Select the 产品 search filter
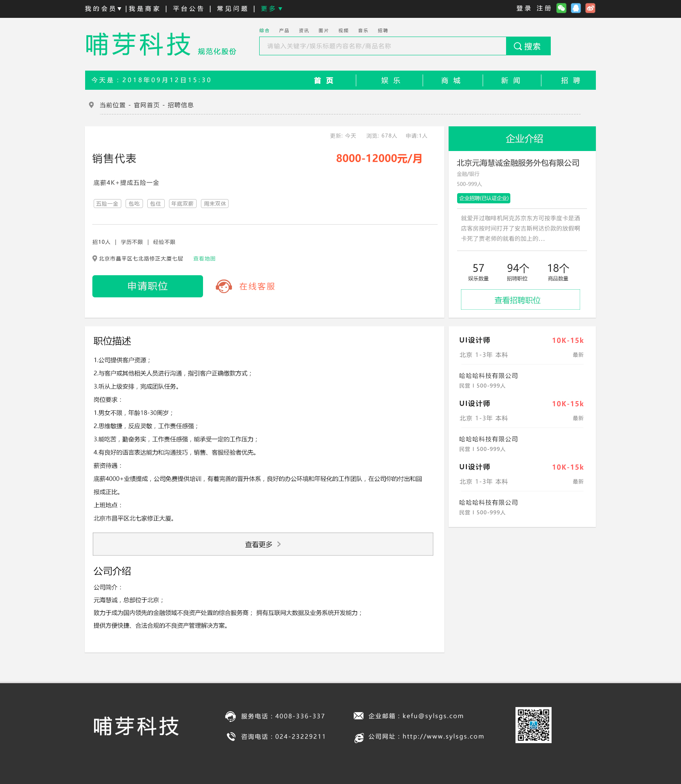The image size is (681, 784). tap(284, 30)
